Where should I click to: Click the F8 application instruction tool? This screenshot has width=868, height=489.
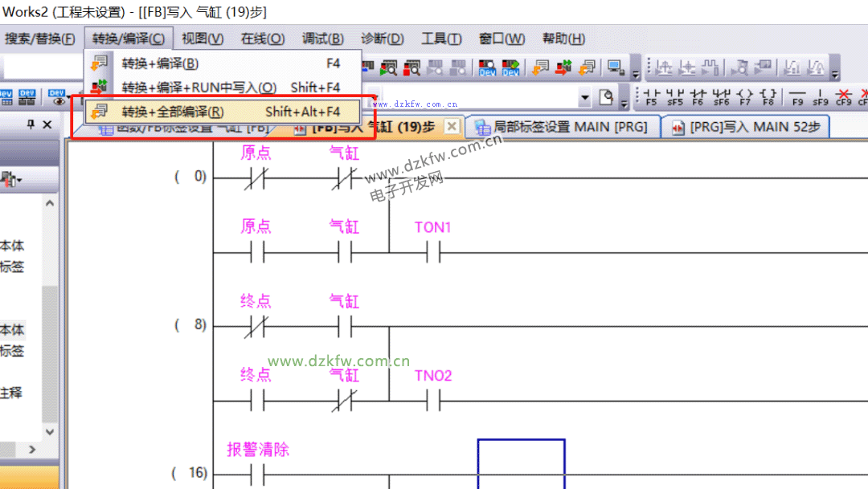(x=768, y=98)
